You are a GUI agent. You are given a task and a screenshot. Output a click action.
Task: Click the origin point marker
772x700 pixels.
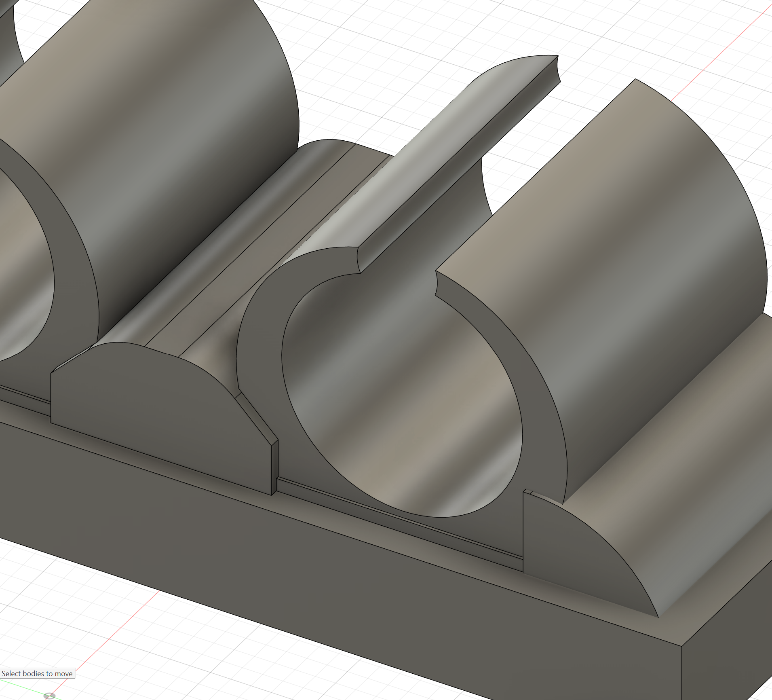(x=49, y=696)
